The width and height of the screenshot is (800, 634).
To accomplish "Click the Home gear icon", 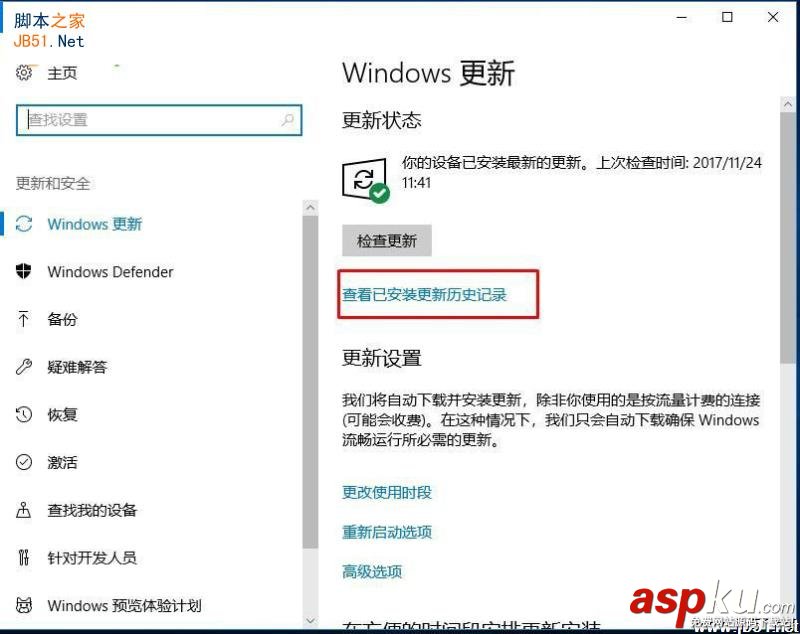I will point(24,73).
